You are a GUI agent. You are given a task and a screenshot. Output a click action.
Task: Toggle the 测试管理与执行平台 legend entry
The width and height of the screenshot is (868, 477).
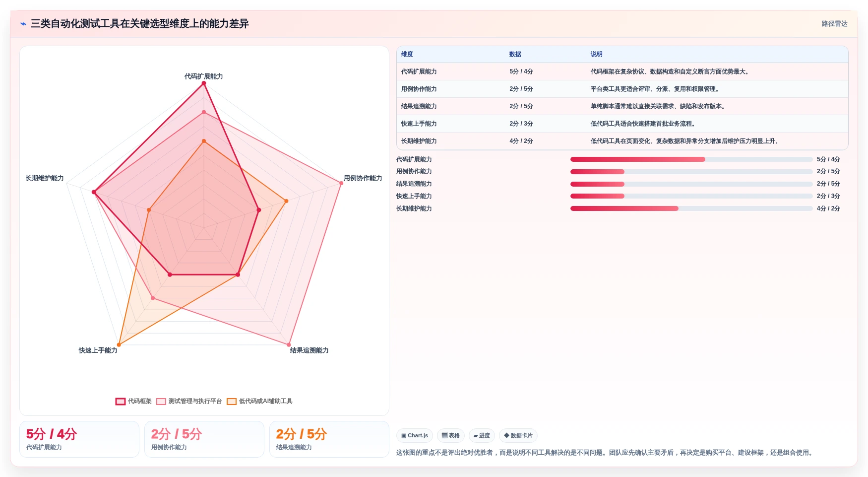[x=189, y=401]
